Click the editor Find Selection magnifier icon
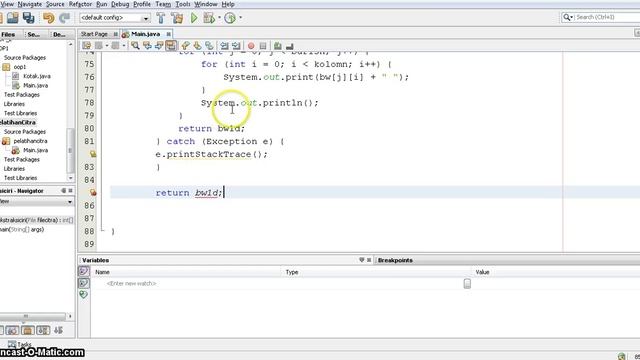Image resolution: width=640 pixels, height=360 pixels. [x=135, y=46]
